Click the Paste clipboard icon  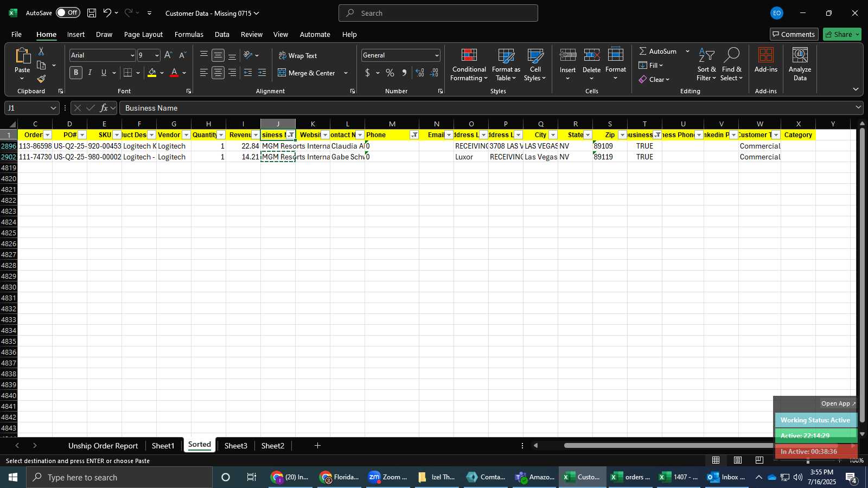click(22, 55)
